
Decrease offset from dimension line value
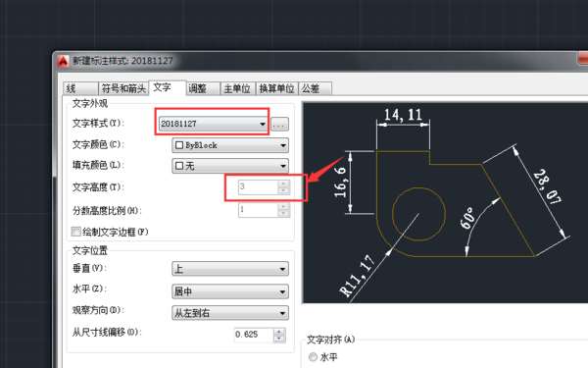(x=279, y=339)
